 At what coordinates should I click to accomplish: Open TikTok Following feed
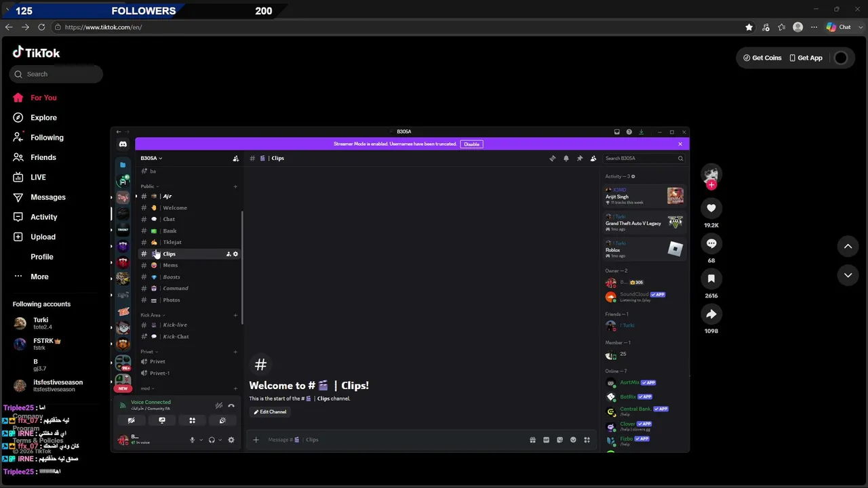(47, 138)
